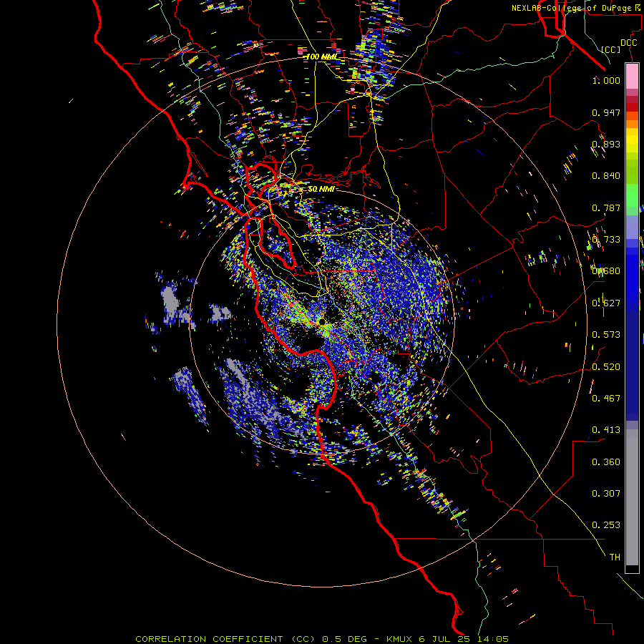Pick the pink band at top of color scale
Screen dimensions: 644x644
click(x=632, y=76)
